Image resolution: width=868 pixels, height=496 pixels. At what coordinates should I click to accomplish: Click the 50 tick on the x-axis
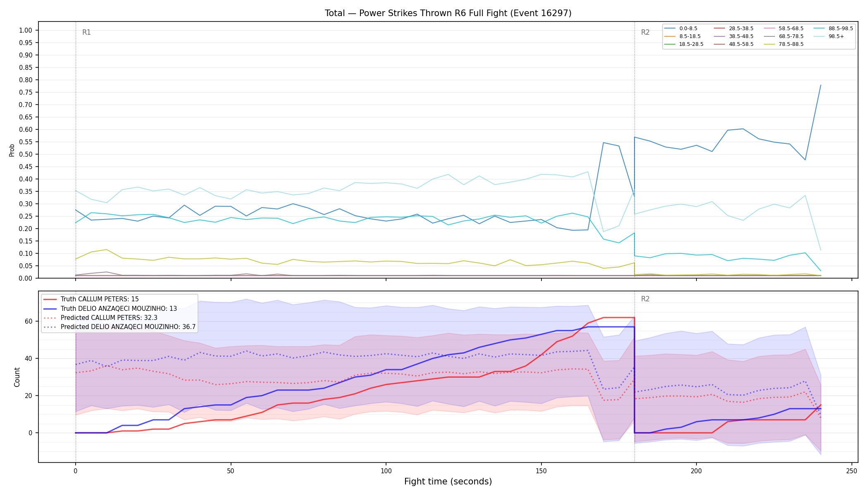[x=231, y=471]
